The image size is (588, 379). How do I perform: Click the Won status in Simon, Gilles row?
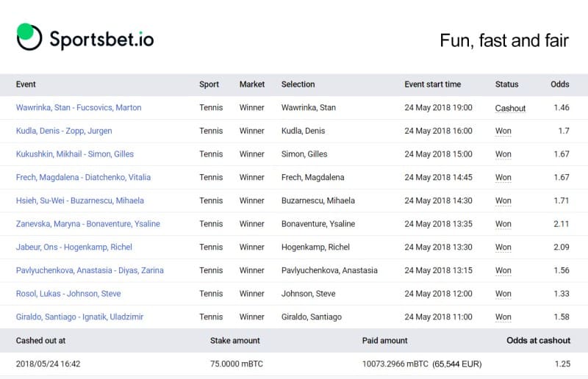(x=503, y=154)
